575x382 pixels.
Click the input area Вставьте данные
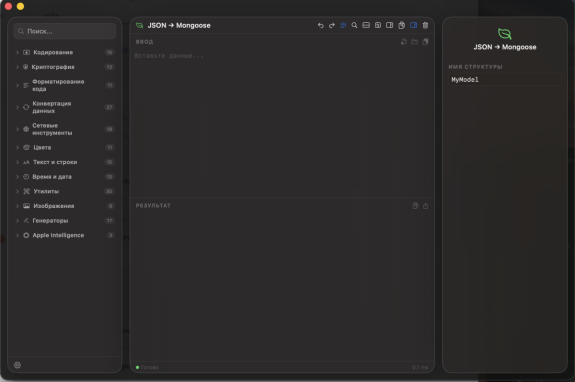pyautogui.click(x=282, y=122)
